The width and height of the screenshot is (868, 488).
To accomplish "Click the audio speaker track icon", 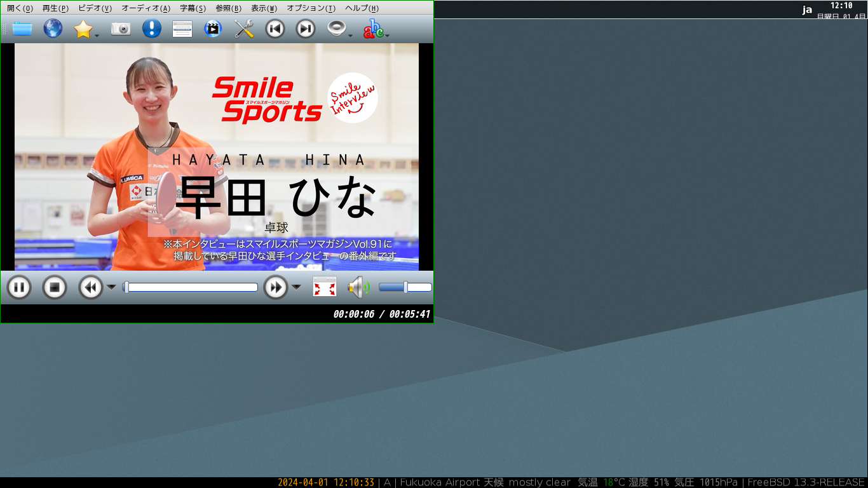I will coord(336,29).
